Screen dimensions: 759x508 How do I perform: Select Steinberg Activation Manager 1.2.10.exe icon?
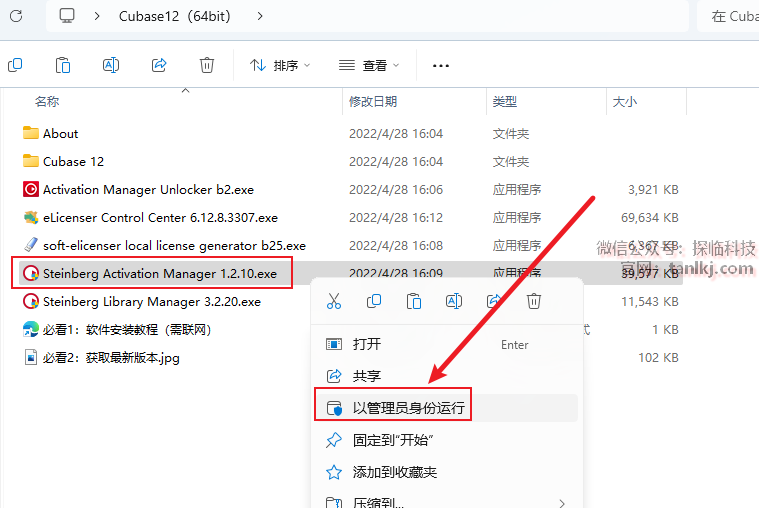tap(31, 273)
